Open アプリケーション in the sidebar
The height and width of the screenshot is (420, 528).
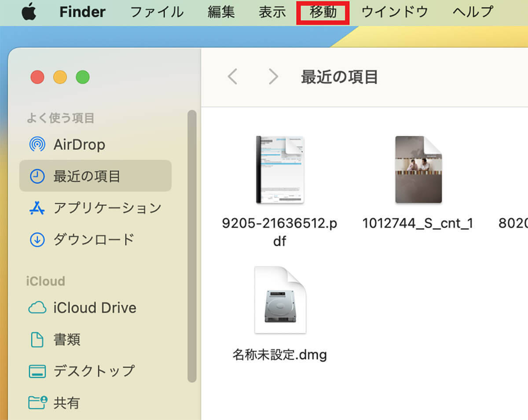coord(107,208)
